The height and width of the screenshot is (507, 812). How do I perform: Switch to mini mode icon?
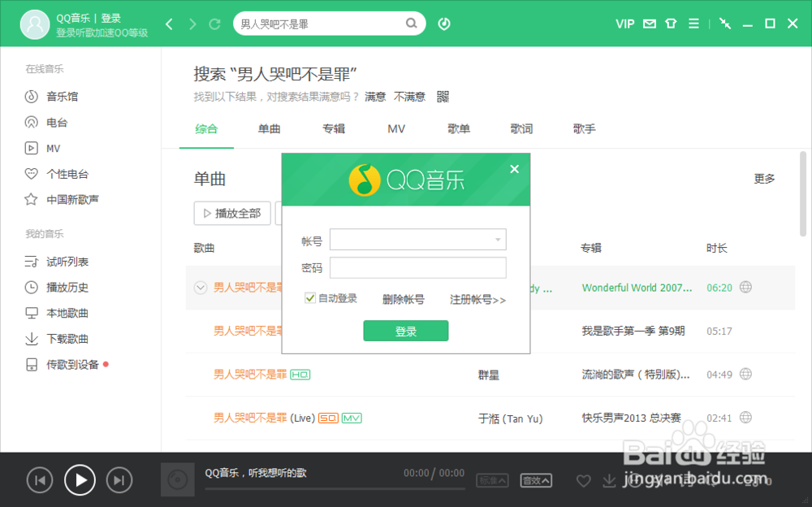(725, 24)
